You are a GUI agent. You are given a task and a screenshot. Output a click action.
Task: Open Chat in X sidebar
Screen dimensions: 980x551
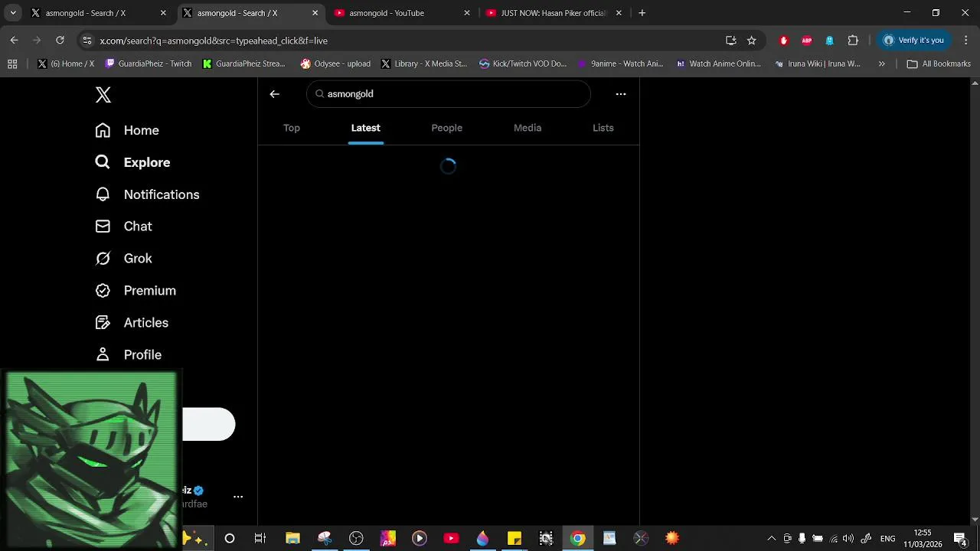123,227
